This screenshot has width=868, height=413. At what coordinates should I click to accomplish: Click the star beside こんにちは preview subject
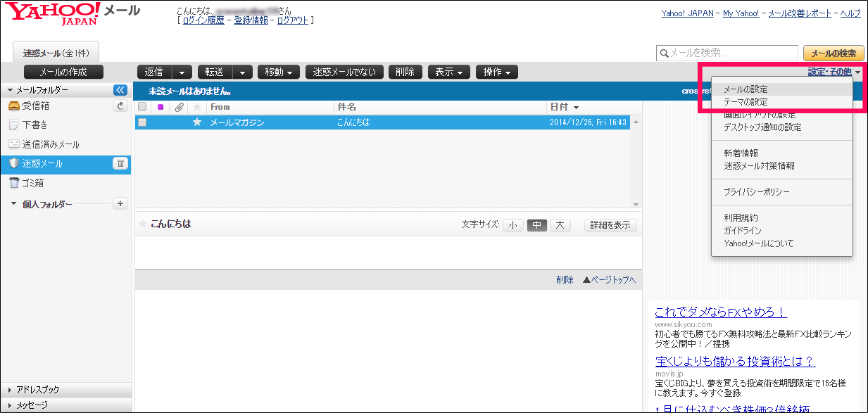143,224
